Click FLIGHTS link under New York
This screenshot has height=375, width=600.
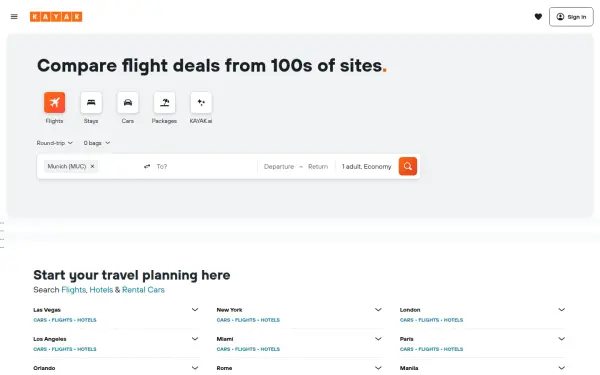pos(246,320)
